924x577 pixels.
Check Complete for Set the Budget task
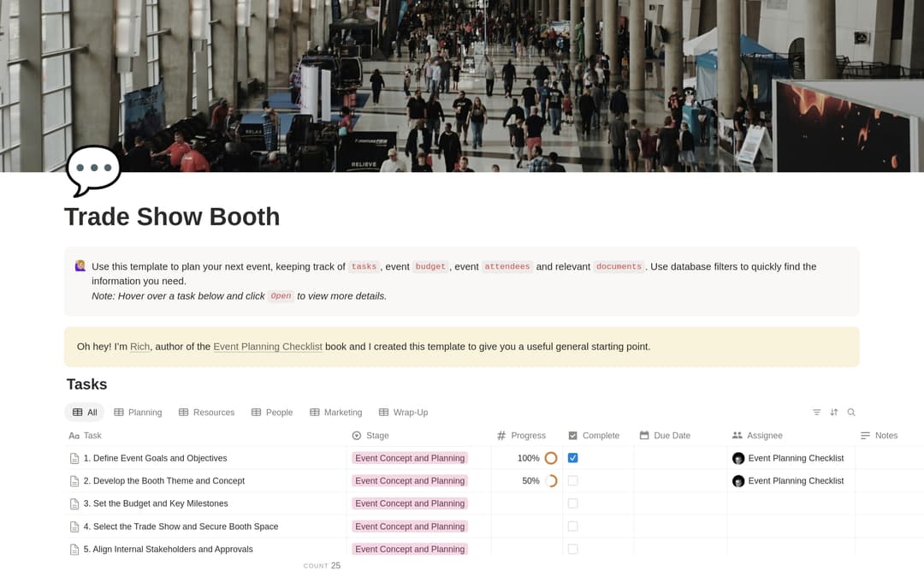572,503
